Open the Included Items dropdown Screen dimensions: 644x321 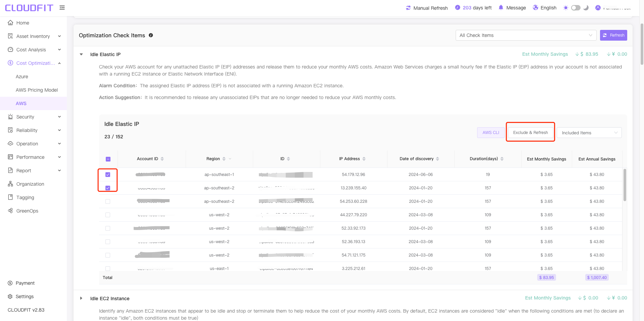point(589,133)
